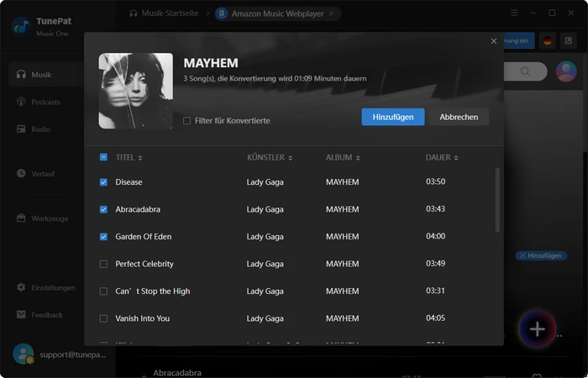Click the Disease song title
588x378 pixels.
pos(129,182)
